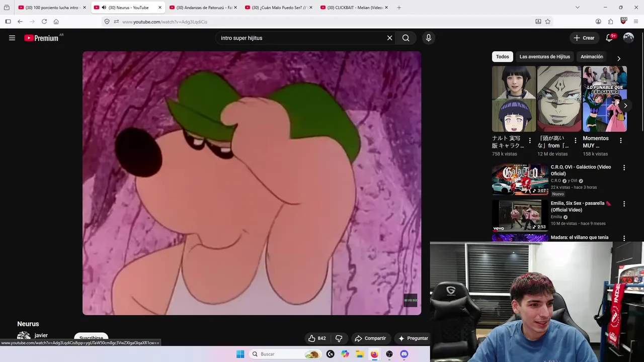The image size is (644, 362).
Task: Reload the page in the browser
Action: (44, 22)
